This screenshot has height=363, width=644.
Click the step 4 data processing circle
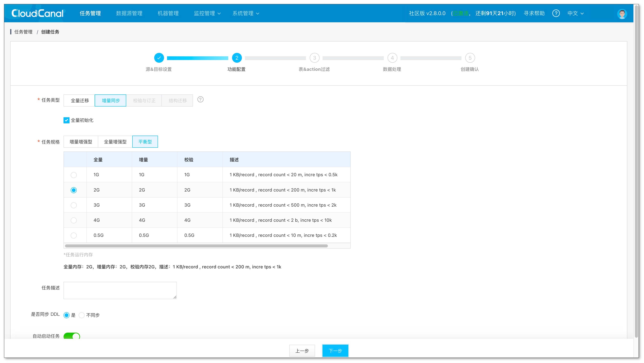coord(392,58)
